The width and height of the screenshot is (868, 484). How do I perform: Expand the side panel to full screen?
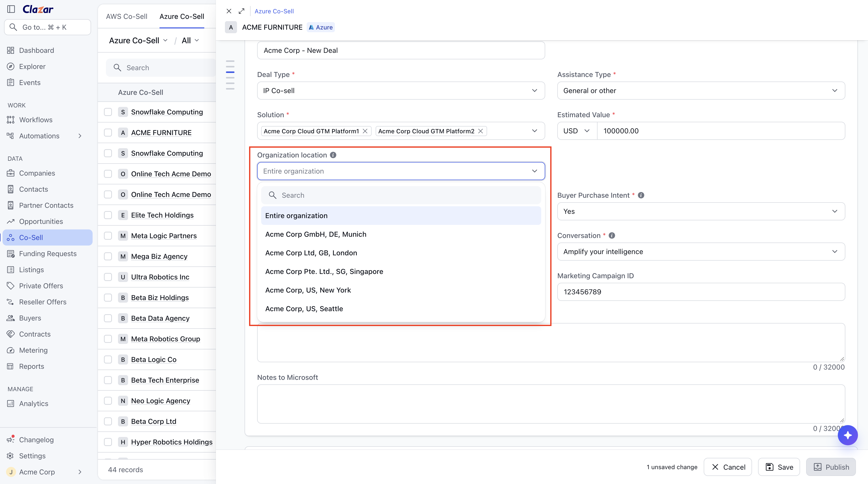tap(242, 11)
